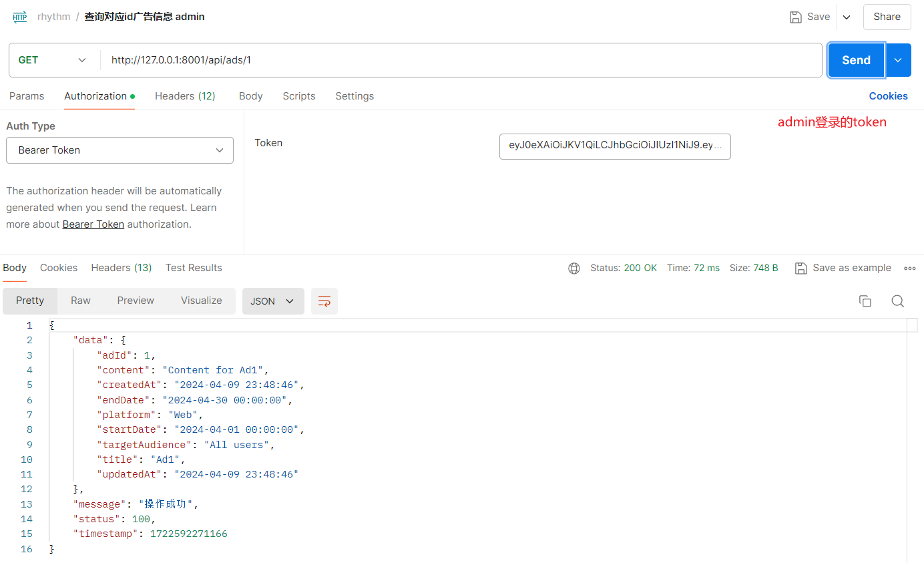Open the Test Results response tab

click(194, 268)
